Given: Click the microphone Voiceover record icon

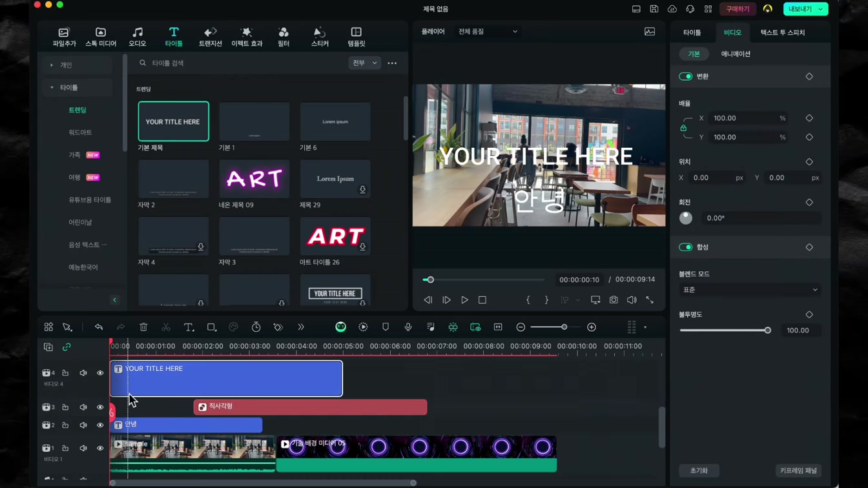Looking at the screenshot, I should pyautogui.click(x=408, y=327).
